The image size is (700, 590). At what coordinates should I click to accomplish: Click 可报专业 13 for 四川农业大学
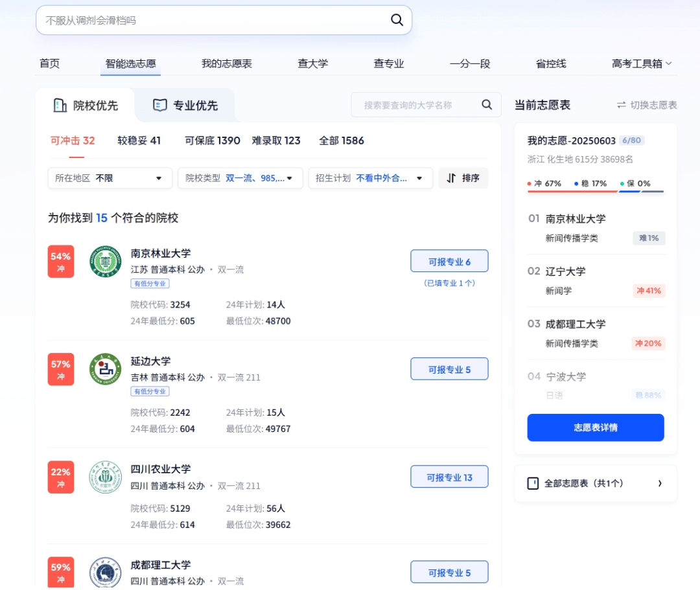click(x=449, y=477)
